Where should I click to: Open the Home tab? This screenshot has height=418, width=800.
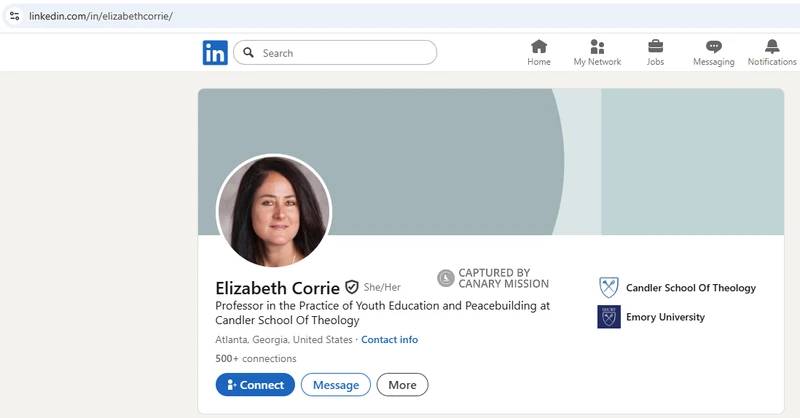(x=539, y=53)
